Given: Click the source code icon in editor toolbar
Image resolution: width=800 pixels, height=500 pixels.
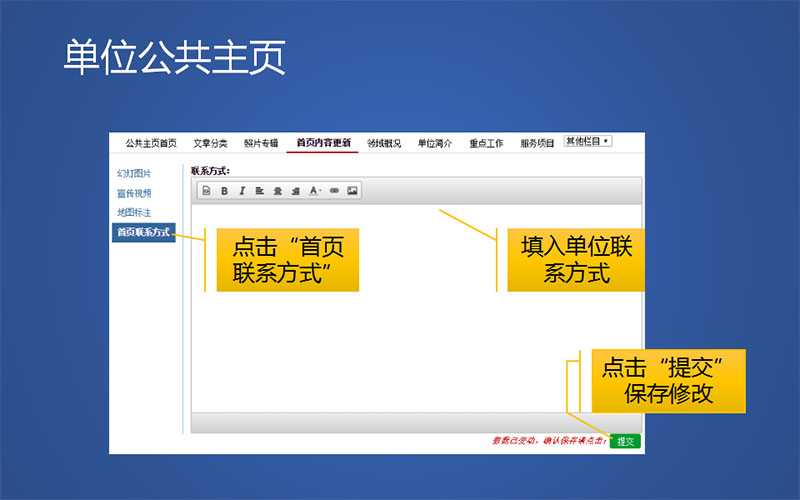Looking at the screenshot, I should [207, 190].
